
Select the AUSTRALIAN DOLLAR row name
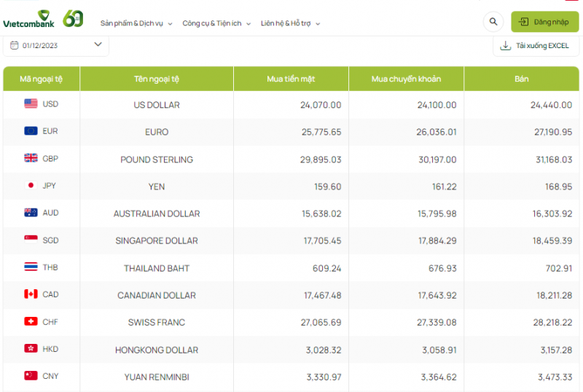[157, 213]
